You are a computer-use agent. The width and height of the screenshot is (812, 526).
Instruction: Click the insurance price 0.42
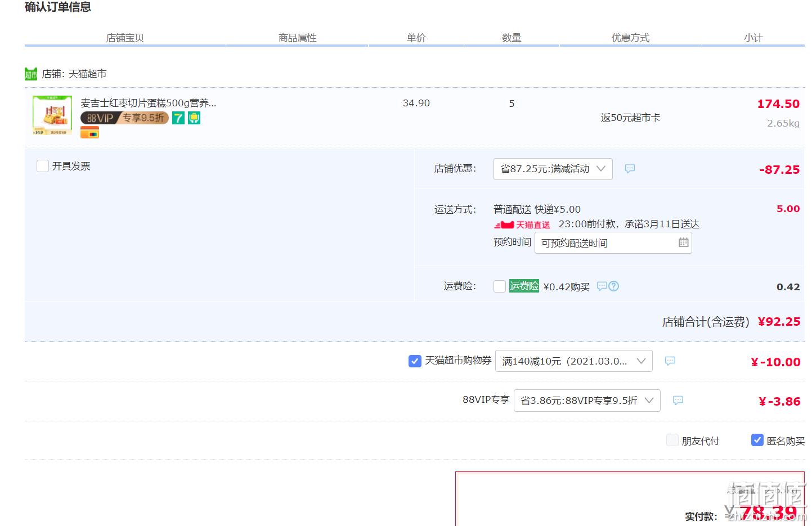point(788,287)
